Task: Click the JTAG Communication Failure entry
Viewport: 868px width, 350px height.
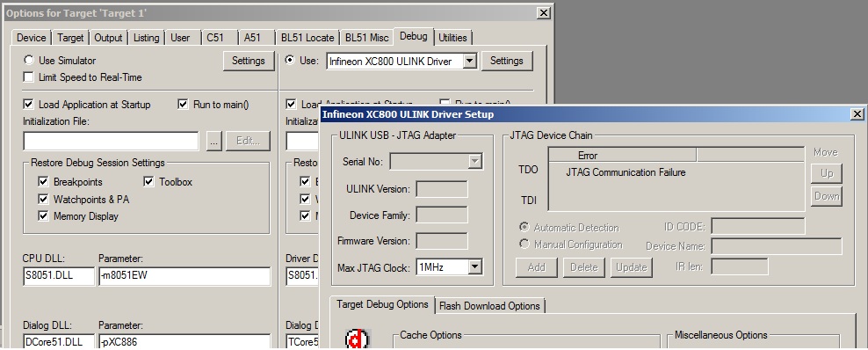Action: (626, 172)
